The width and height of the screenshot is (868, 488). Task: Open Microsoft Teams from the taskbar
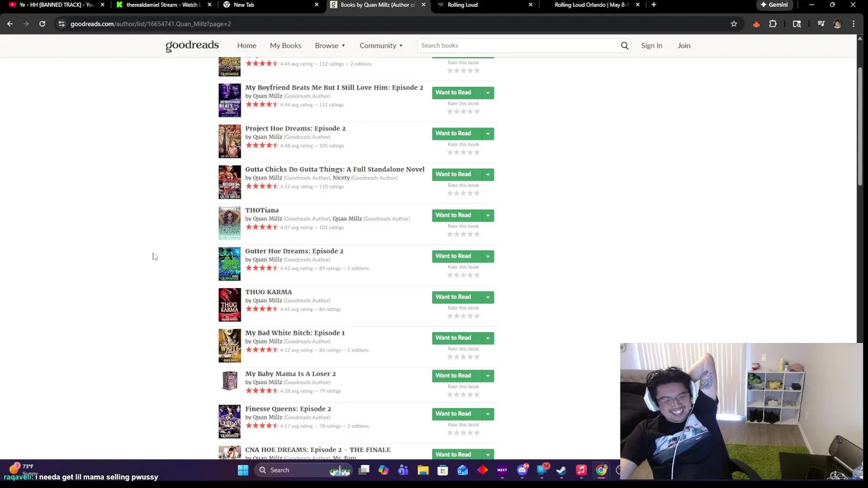[403, 470]
